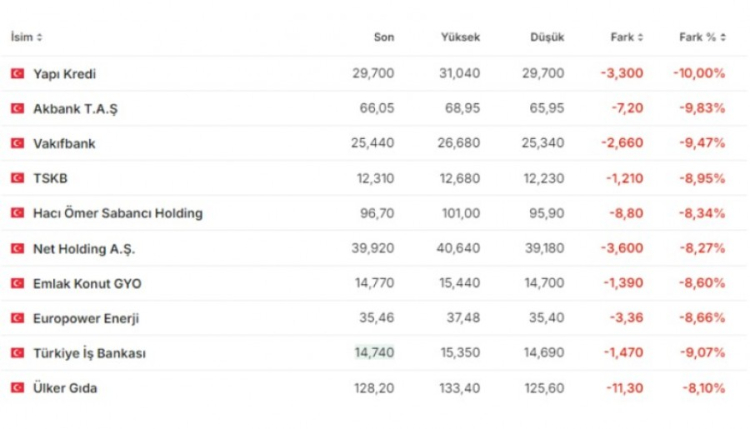Viewport: 750px width, 429px height.
Task: Open the Ülker Gıda stock page
Action: (x=65, y=388)
